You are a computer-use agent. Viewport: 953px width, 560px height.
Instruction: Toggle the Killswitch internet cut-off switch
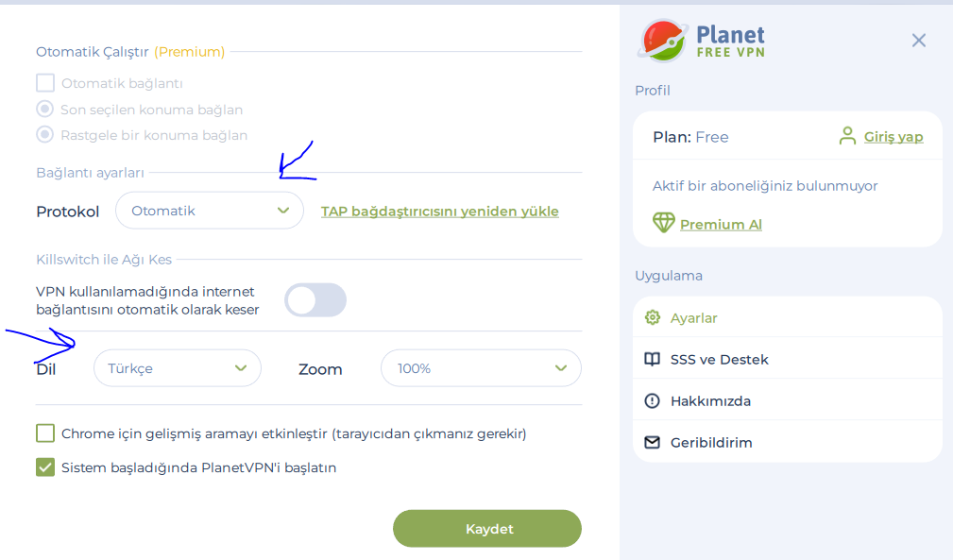(315, 300)
